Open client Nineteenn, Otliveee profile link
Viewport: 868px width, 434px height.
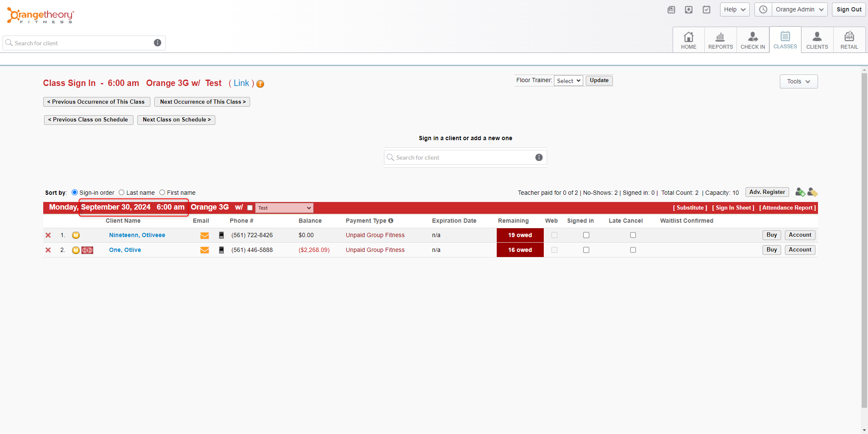137,235
